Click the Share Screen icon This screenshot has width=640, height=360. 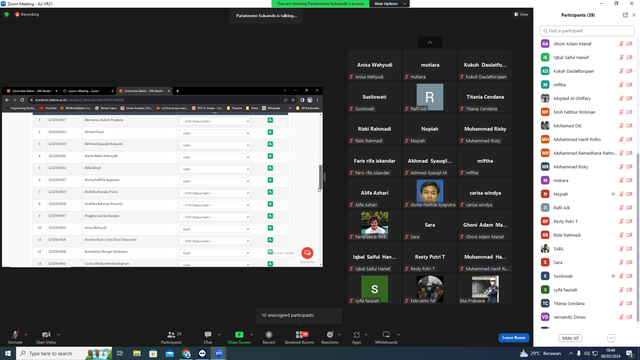point(239,335)
